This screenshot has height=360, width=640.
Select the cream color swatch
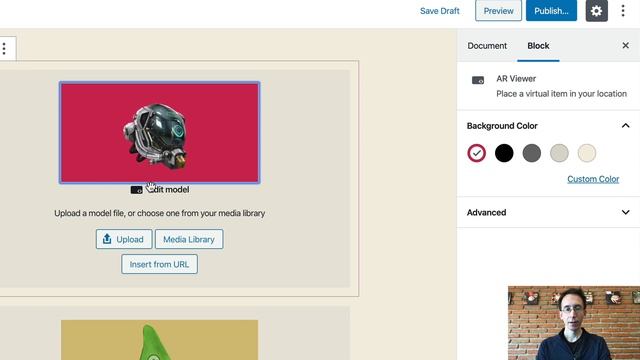coord(587,153)
